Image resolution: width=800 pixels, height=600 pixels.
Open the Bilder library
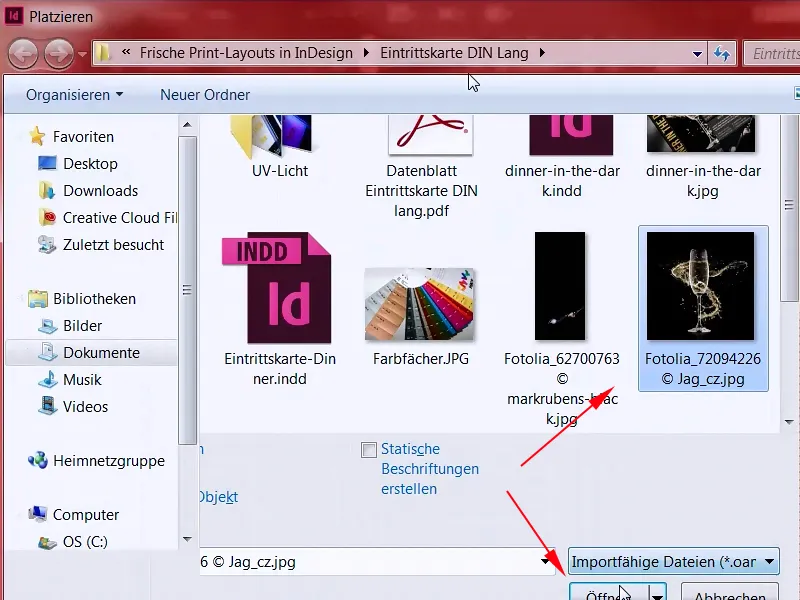[83, 326]
